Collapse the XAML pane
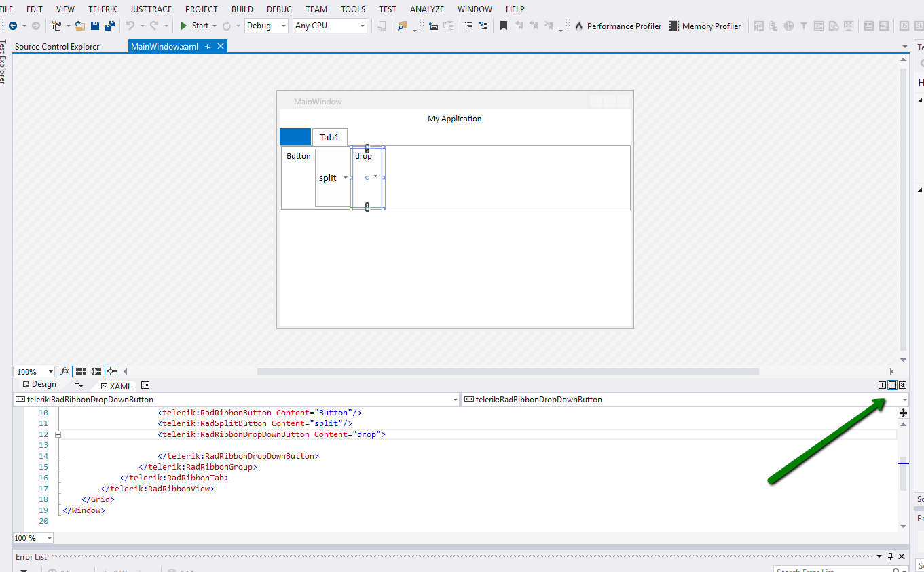 point(902,385)
